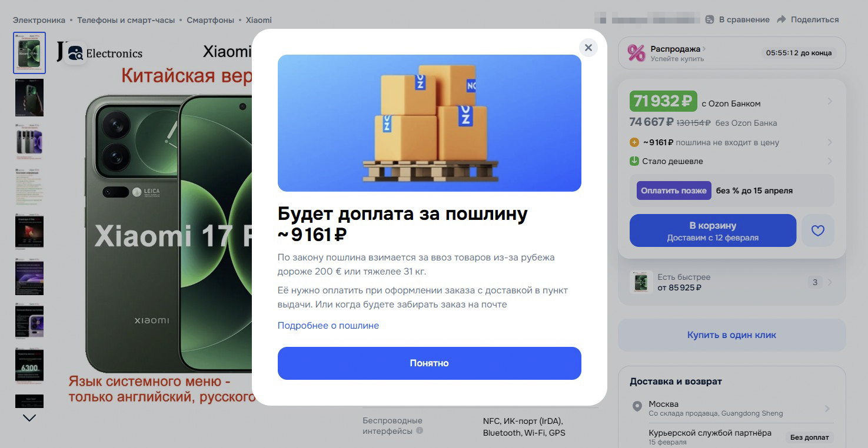Image resolution: width=868 pixels, height=448 pixels.
Task: Click the Share arrow icon
Action: [x=781, y=19]
